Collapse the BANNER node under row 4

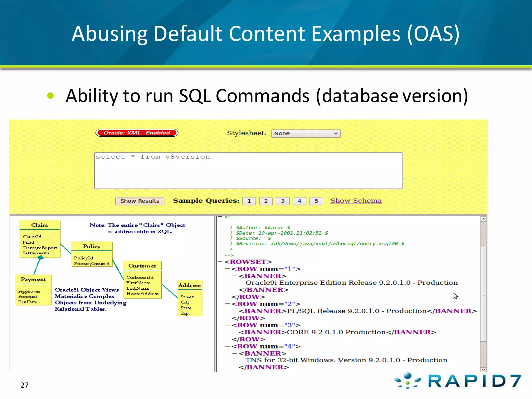pyautogui.click(x=235, y=354)
